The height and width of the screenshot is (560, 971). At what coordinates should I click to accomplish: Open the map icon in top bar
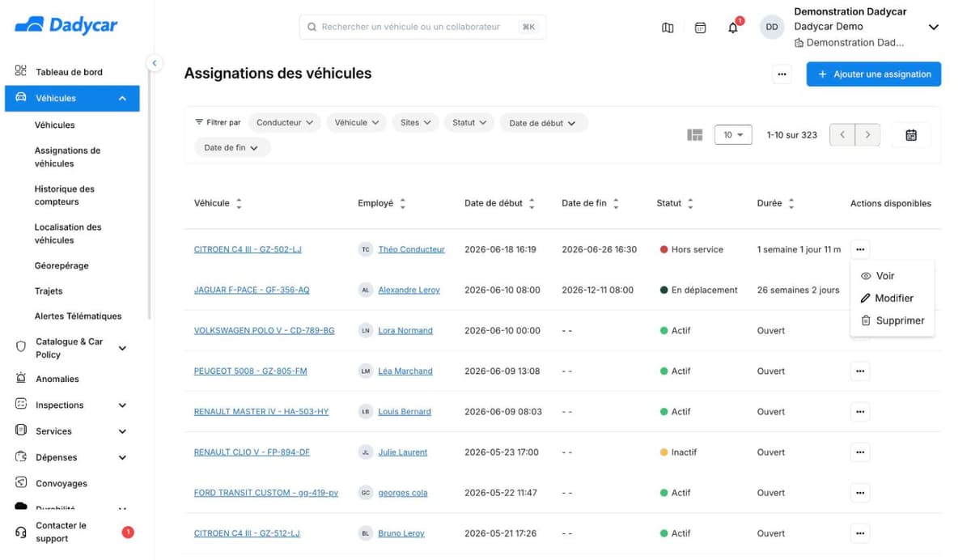(668, 28)
